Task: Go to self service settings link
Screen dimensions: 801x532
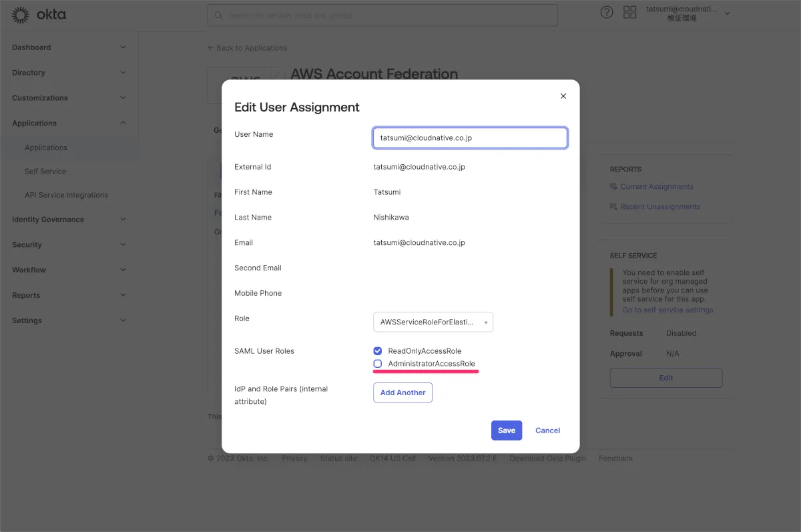Action: [x=667, y=310]
